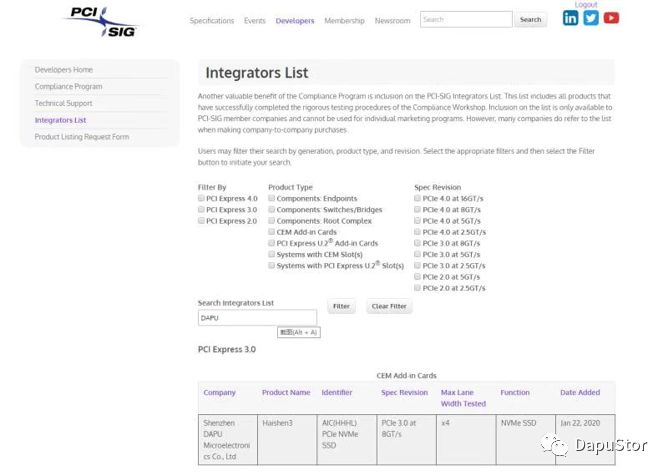Select Shenzhen DAPU Microelectronics company cell
Image resolution: width=668 pixels, height=476 pixels.
point(227,439)
